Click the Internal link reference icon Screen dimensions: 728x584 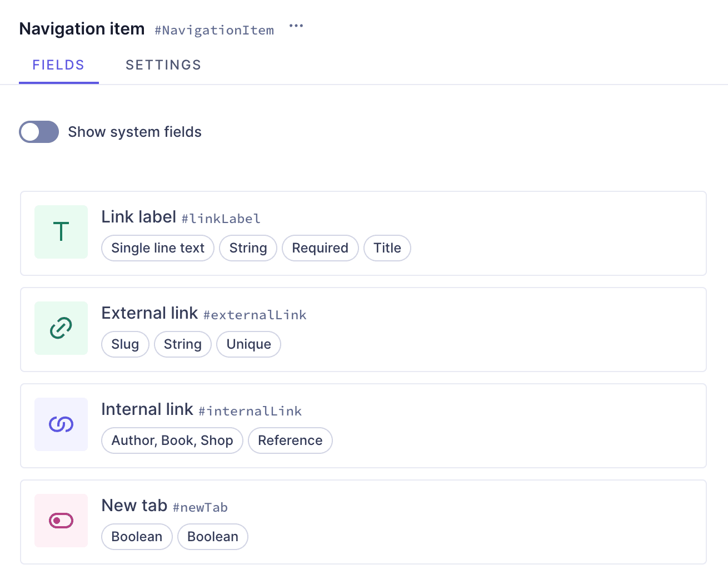pyautogui.click(x=61, y=424)
